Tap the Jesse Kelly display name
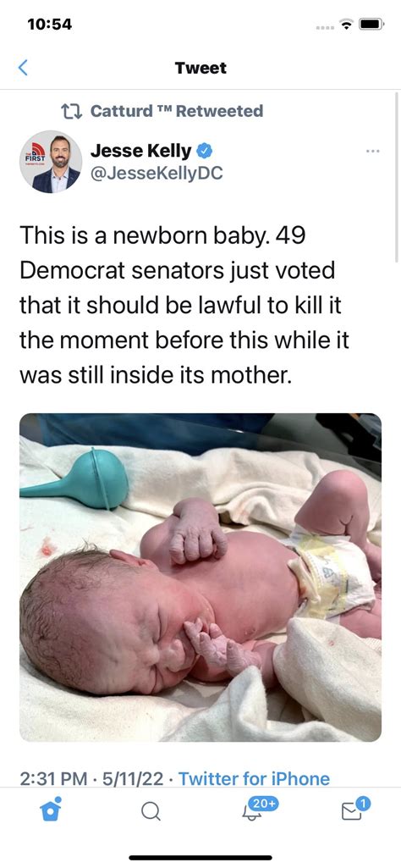The width and height of the screenshot is (401, 868). 140,150
